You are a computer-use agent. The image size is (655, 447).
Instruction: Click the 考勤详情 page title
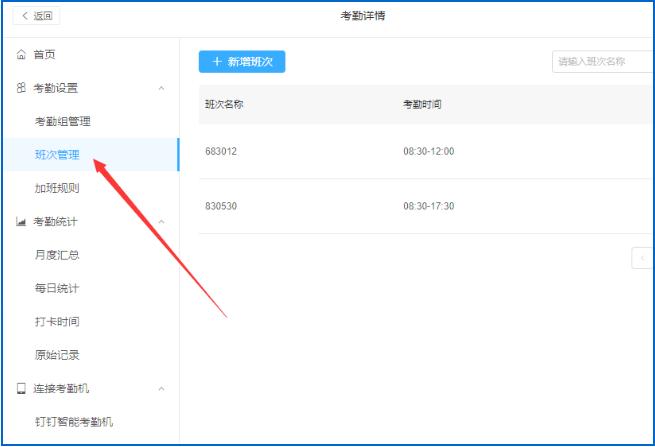point(363,16)
